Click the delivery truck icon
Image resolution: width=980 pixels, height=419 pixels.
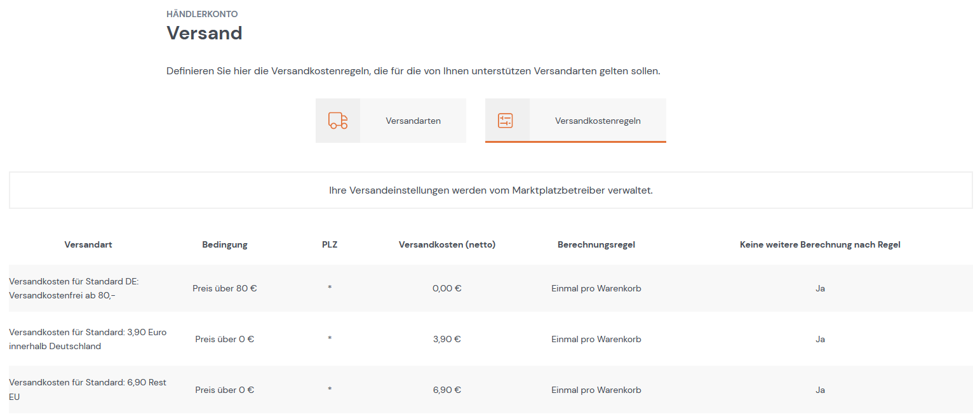338,121
